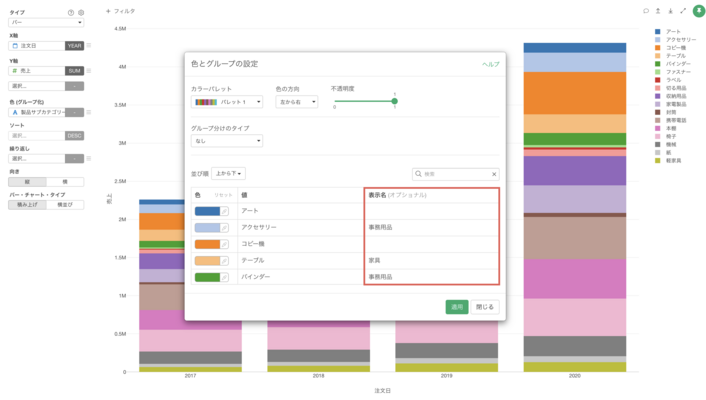Click the green 適用 apply button
The height and width of the screenshot is (400, 706).
[x=457, y=307]
